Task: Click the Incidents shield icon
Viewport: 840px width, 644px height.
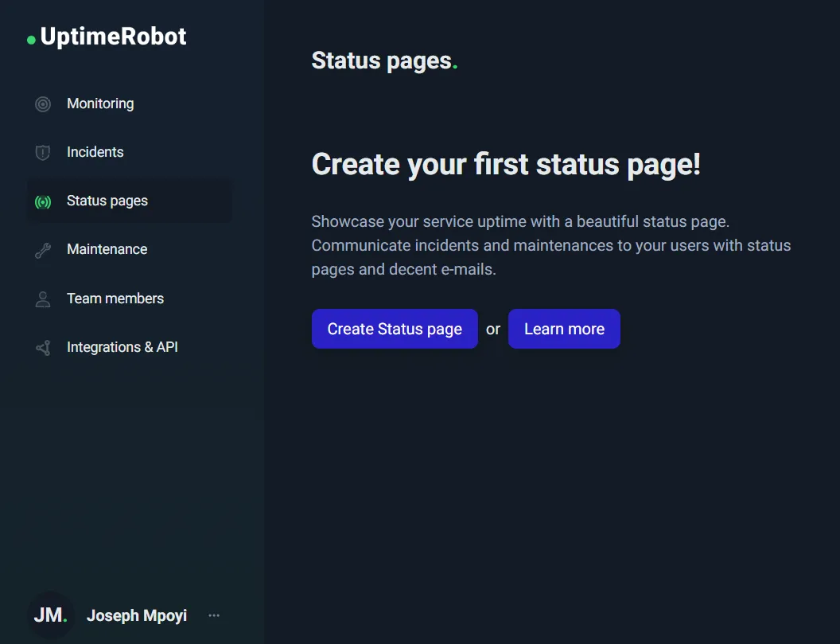Action: (43, 153)
